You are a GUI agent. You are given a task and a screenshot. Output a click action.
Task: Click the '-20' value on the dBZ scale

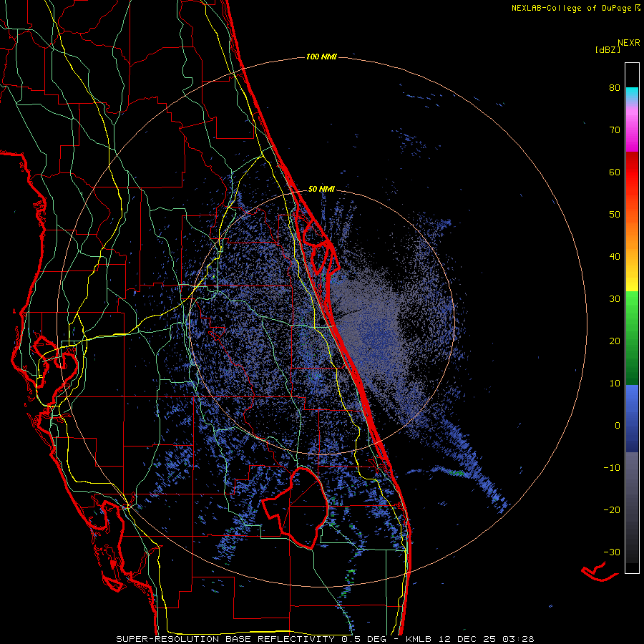(x=612, y=509)
